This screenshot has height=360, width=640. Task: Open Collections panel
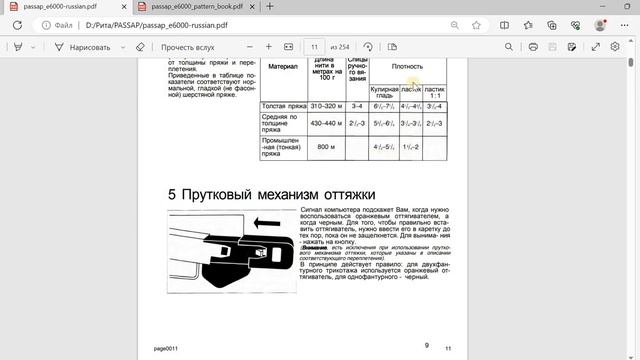(x=552, y=25)
